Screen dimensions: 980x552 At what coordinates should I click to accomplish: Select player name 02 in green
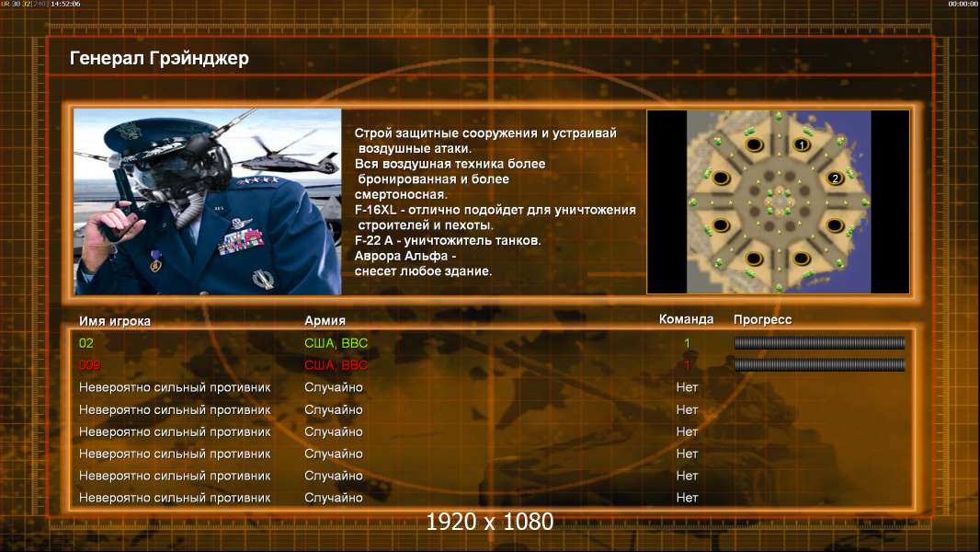tap(86, 343)
